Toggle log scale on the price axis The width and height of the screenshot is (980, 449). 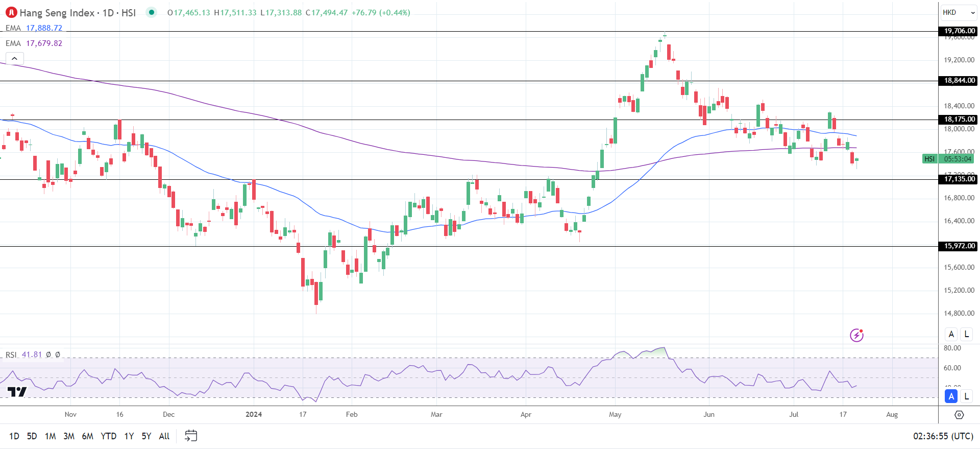coord(966,334)
